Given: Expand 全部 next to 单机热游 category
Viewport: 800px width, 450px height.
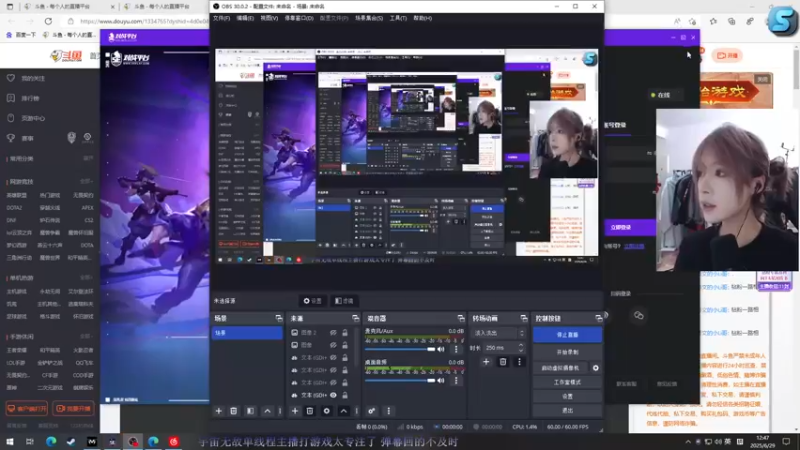Looking at the screenshot, I should coord(86,278).
